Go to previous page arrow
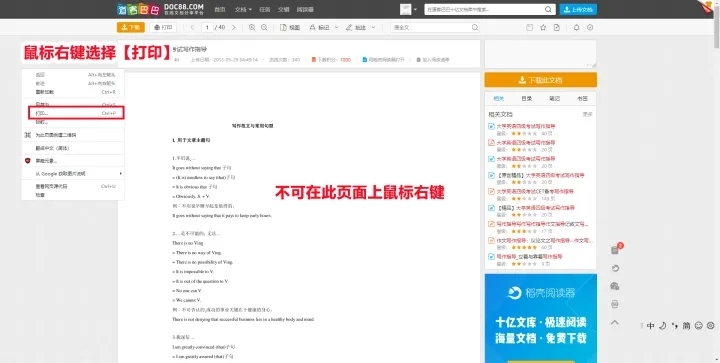 point(192,28)
